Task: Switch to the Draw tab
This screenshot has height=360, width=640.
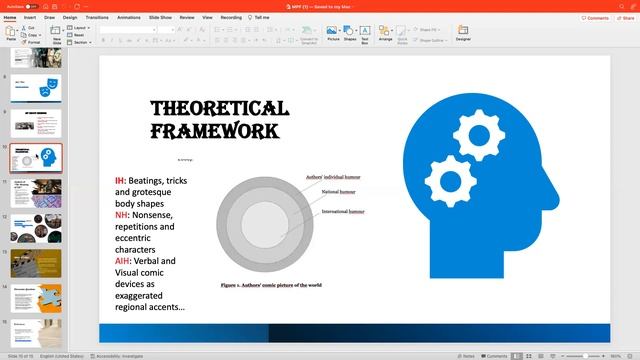Action: coord(49,18)
